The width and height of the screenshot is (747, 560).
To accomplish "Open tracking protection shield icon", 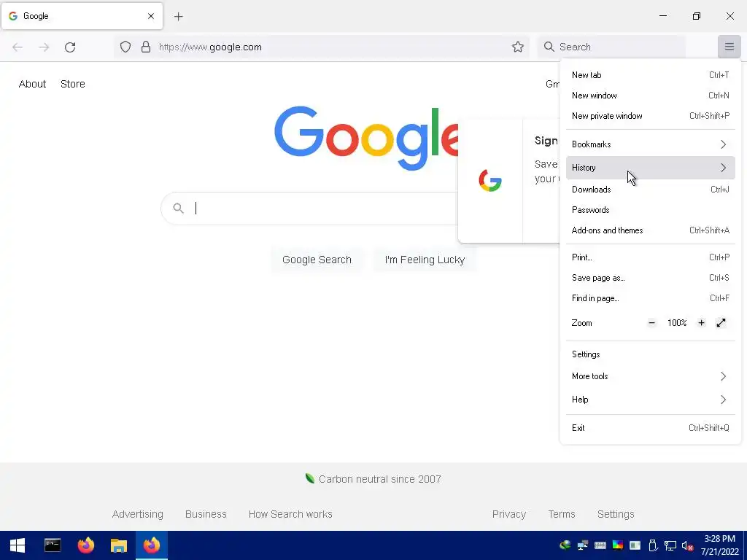I will click(125, 47).
